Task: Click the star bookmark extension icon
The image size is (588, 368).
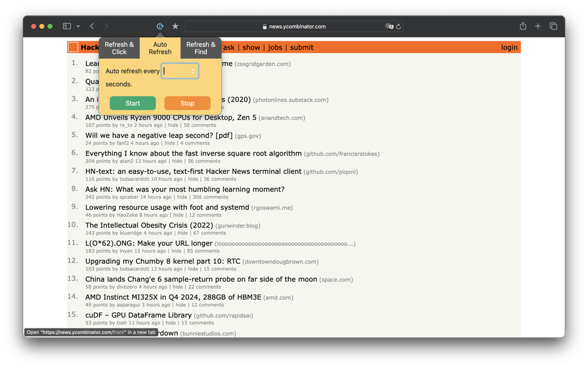Action: (x=175, y=26)
